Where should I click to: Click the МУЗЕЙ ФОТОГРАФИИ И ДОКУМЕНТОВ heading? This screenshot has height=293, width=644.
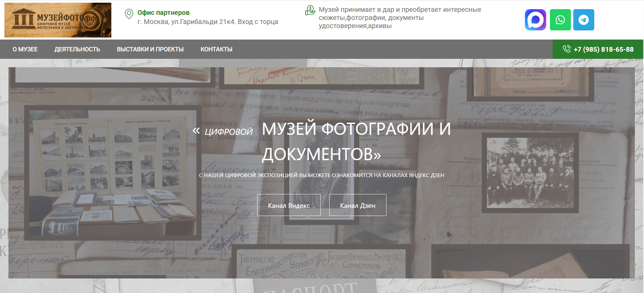(356, 141)
